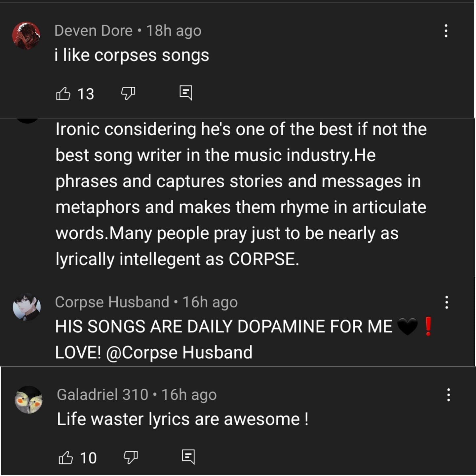Click the "Life waster lyrics are awesome" comment
Image resolution: width=476 pixels, height=476 pixels.
pos(182,419)
